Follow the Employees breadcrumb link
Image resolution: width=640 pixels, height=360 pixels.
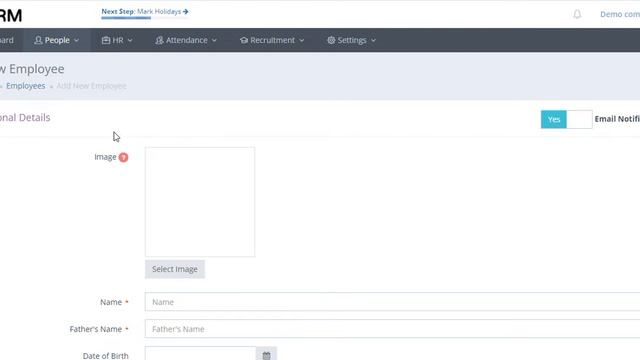(25, 86)
